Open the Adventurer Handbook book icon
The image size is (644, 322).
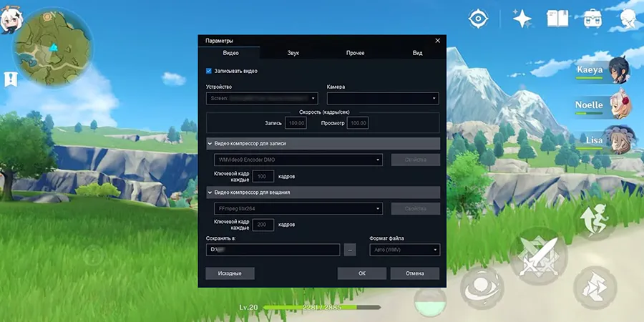[x=557, y=19]
